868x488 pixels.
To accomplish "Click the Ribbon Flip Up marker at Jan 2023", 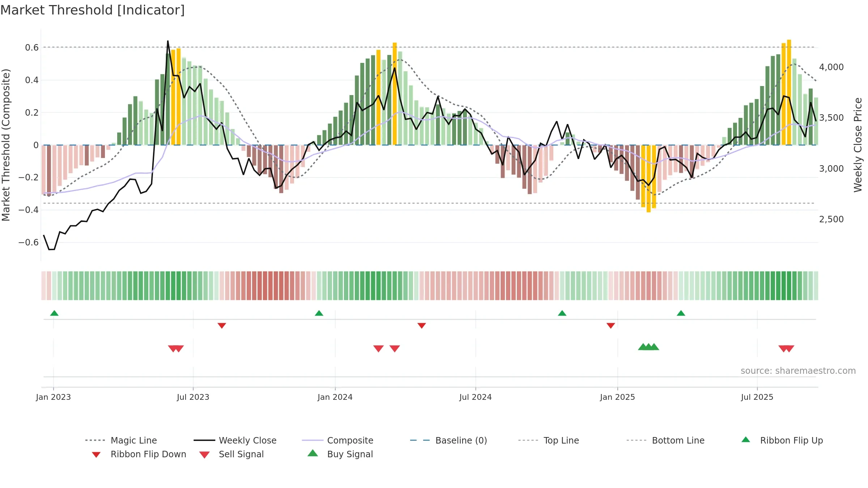I will [x=54, y=313].
